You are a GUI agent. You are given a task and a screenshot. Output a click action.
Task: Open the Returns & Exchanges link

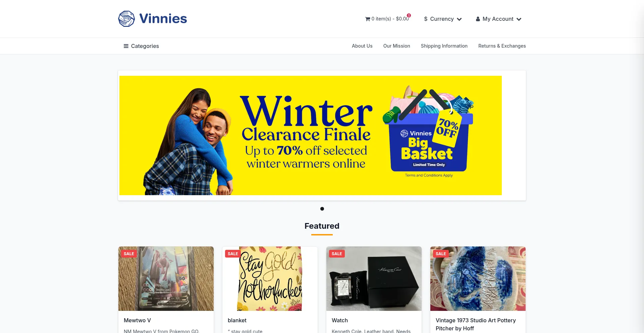coord(502,46)
